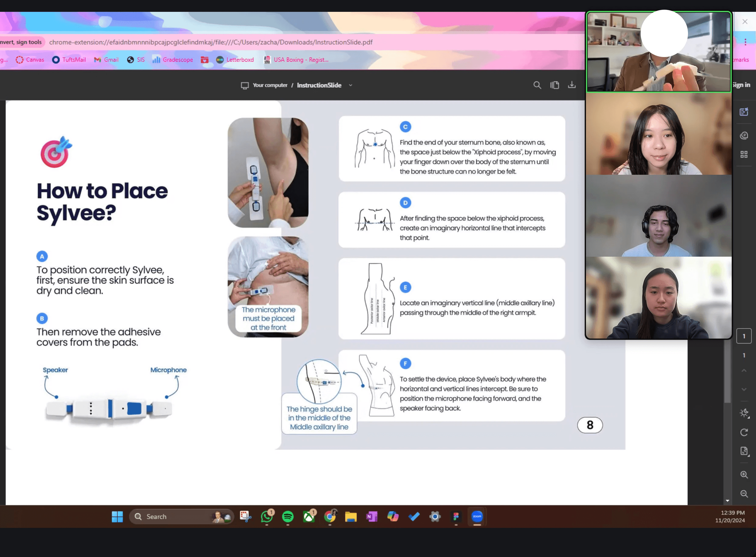756x557 pixels.
Task: Zoom in on the PDF
Action: pyautogui.click(x=744, y=475)
